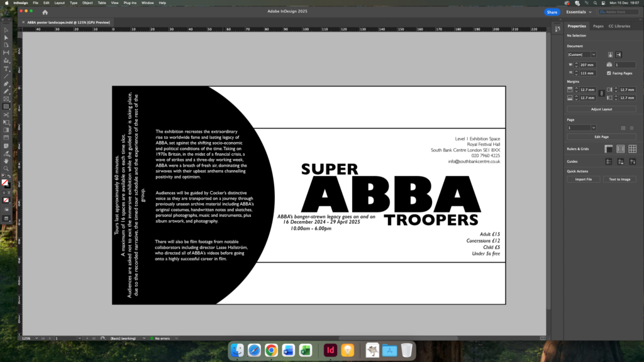
Task: Open the File menu
Action: 36,3
